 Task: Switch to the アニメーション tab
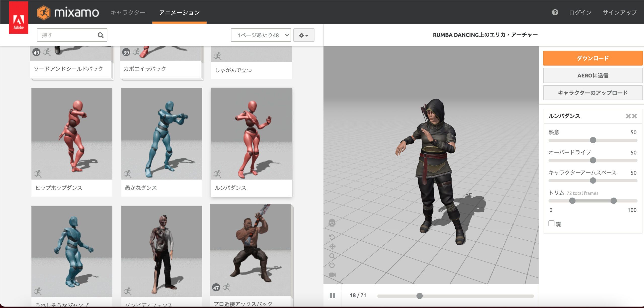point(179,12)
